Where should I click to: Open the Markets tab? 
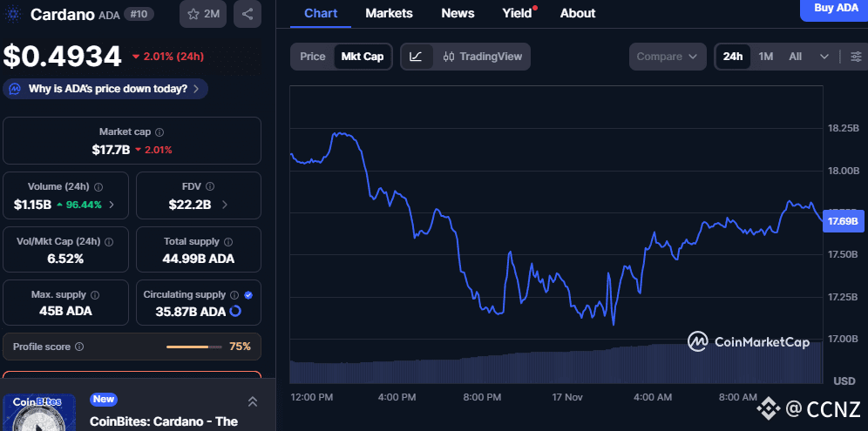[x=389, y=13]
